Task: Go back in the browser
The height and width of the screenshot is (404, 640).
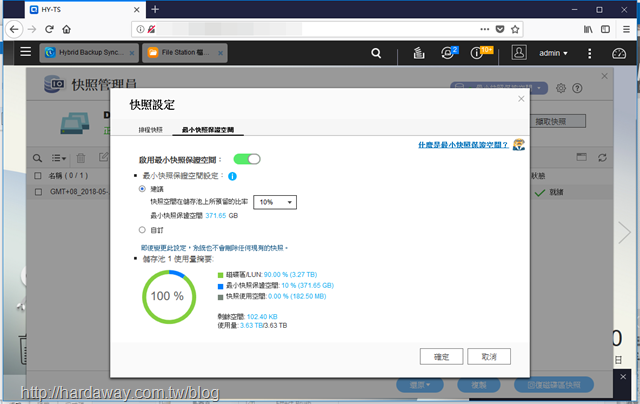Action: 14,29
